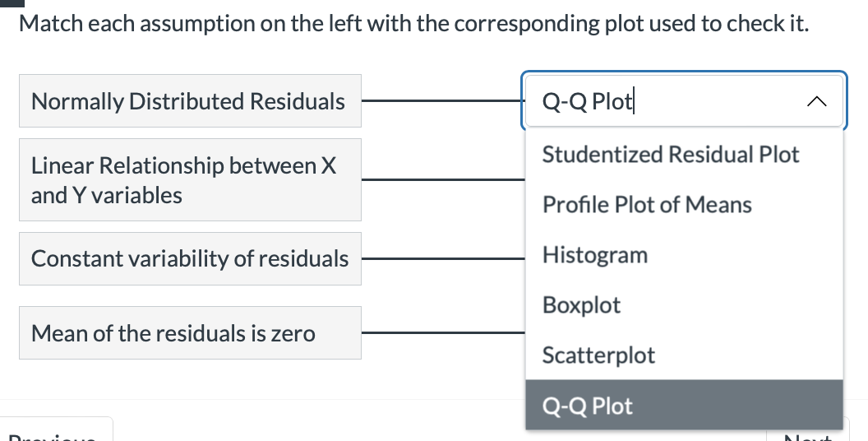868x441 pixels.
Task: Choose Scatterplot from the dropdown options
Action: tap(598, 355)
